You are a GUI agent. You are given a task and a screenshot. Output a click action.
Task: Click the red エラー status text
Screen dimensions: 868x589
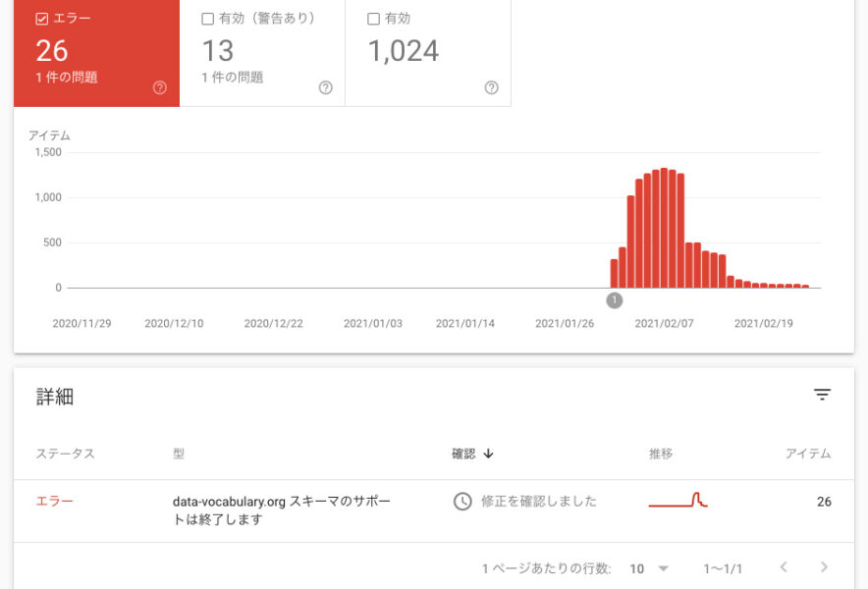(54, 501)
